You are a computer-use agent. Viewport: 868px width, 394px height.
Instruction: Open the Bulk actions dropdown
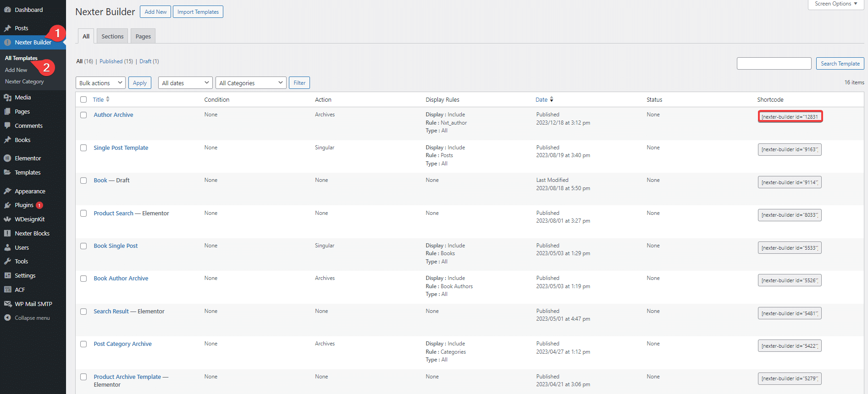100,83
